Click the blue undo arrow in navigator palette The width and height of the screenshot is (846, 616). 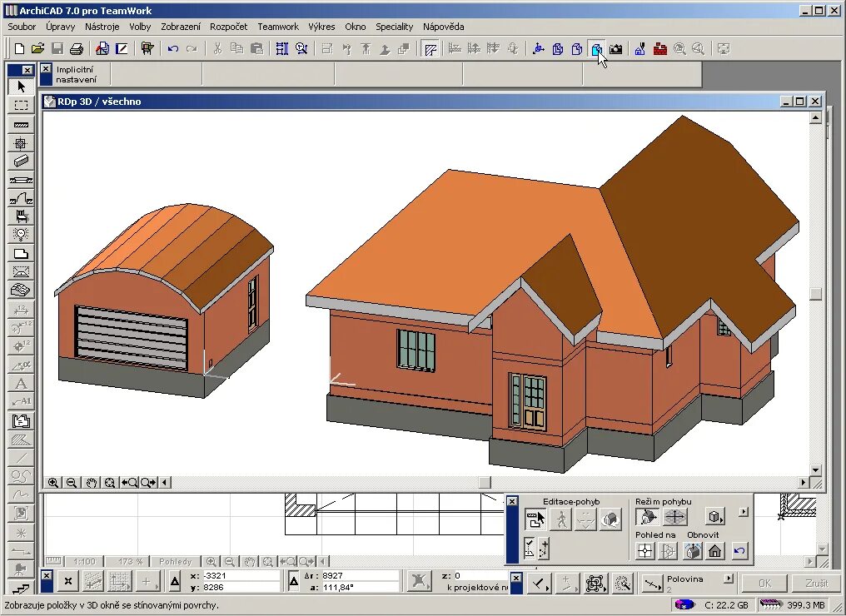(739, 551)
